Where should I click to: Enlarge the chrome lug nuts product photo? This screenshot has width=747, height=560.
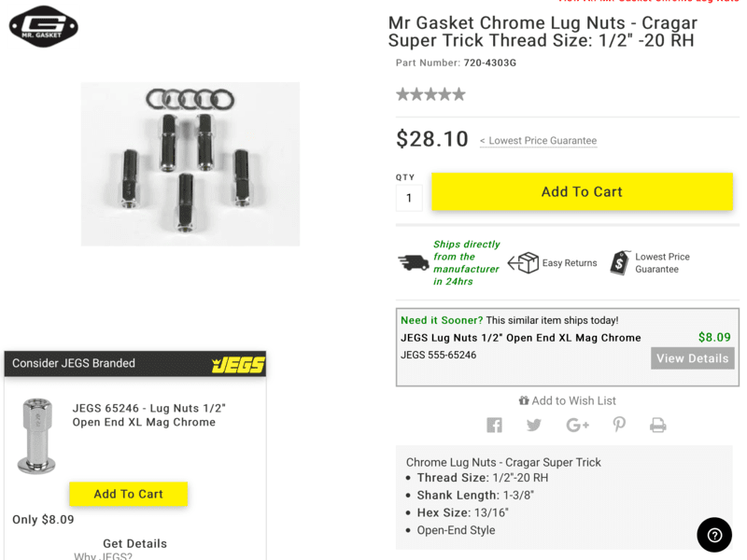pos(190,164)
